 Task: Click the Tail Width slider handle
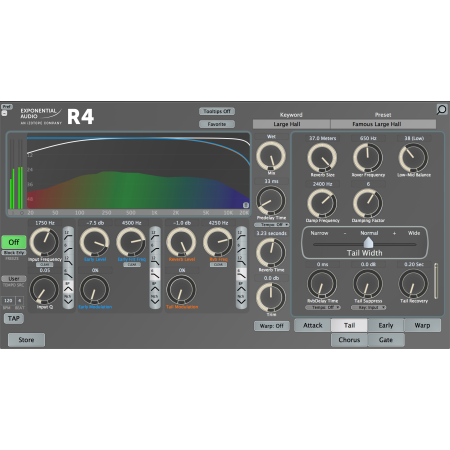tap(368, 243)
